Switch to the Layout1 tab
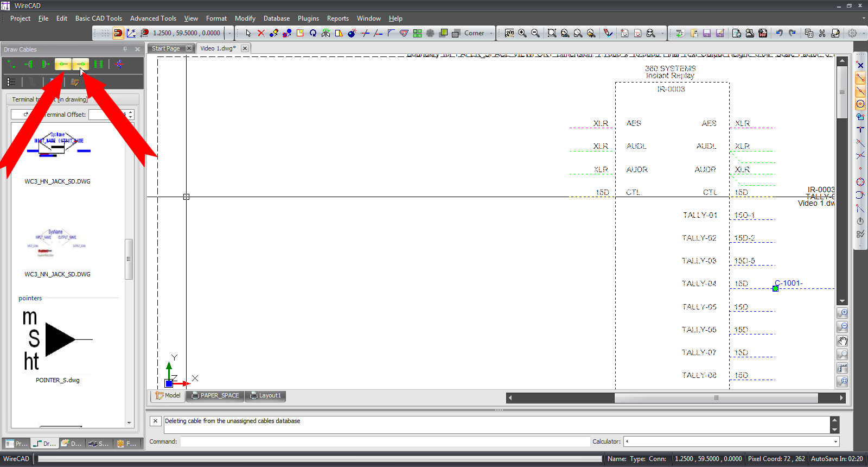 (265, 396)
